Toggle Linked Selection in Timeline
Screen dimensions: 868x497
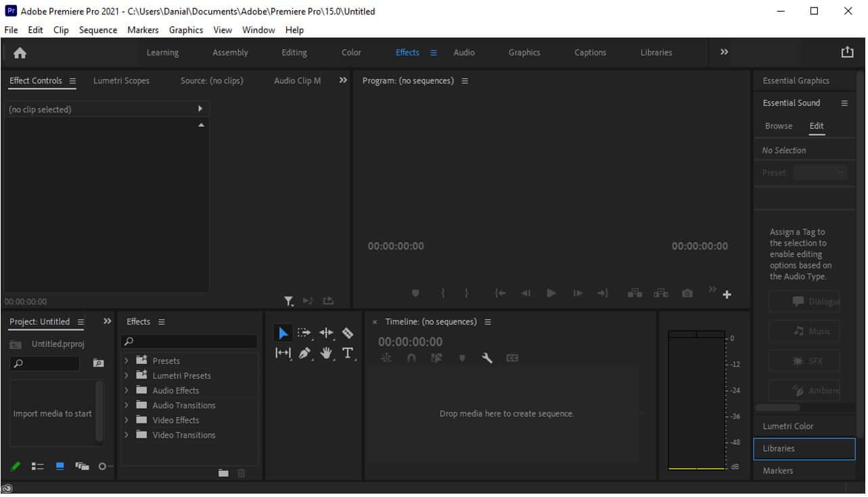436,358
